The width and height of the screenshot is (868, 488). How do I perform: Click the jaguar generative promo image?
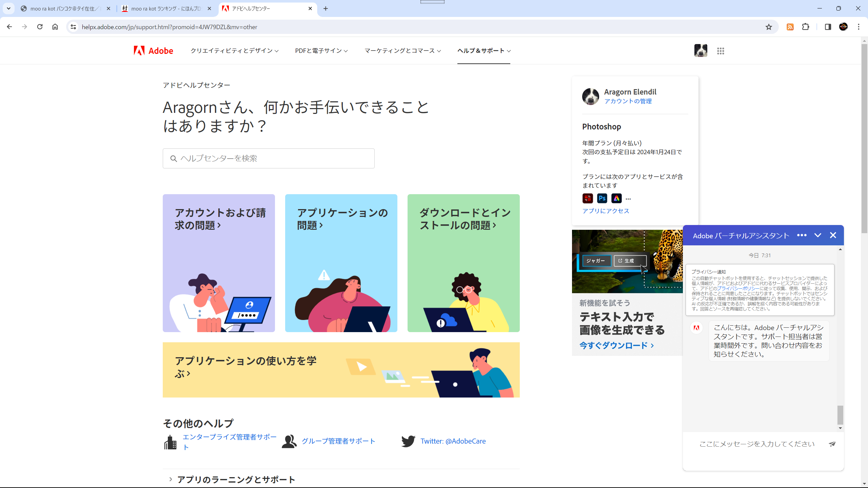click(627, 261)
